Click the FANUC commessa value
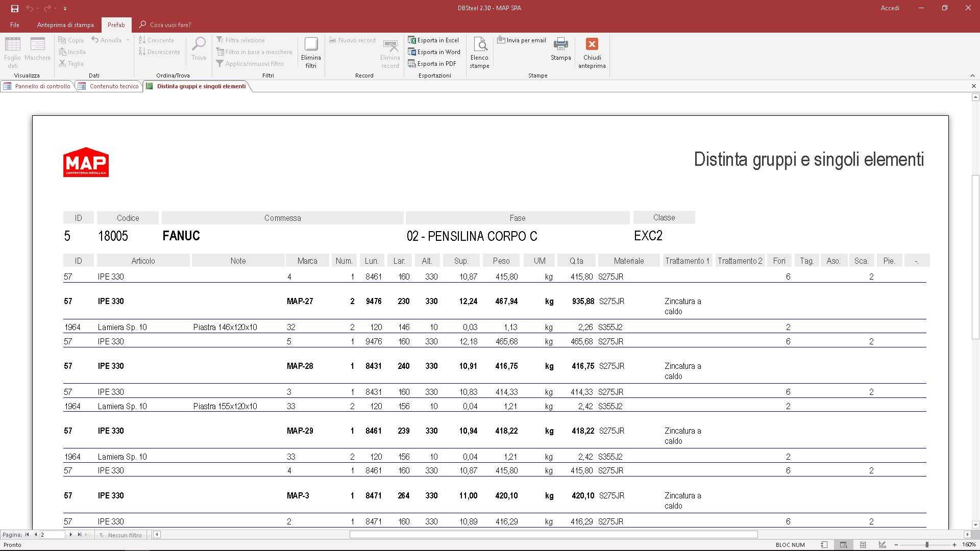The width and height of the screenshot is (980, 551). tap(181, 236)
